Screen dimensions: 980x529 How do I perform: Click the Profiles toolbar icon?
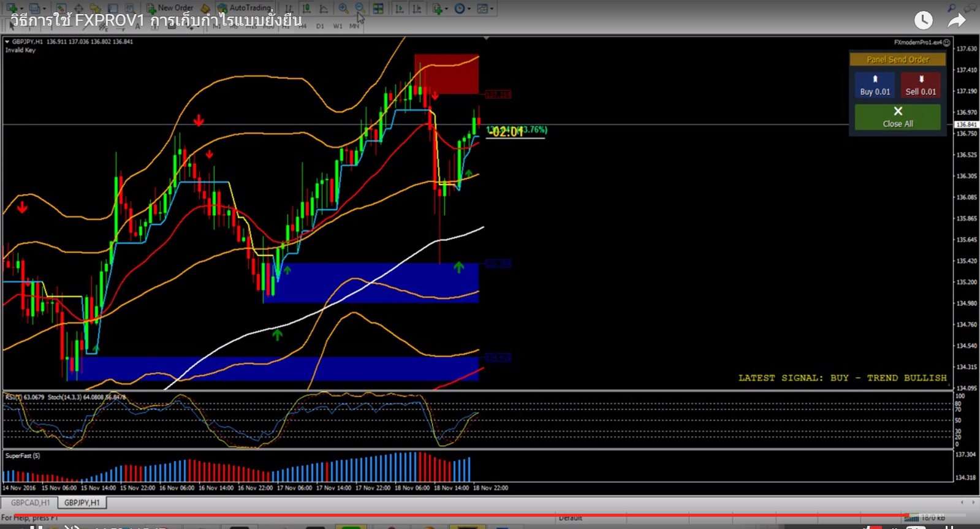[34, 8]
